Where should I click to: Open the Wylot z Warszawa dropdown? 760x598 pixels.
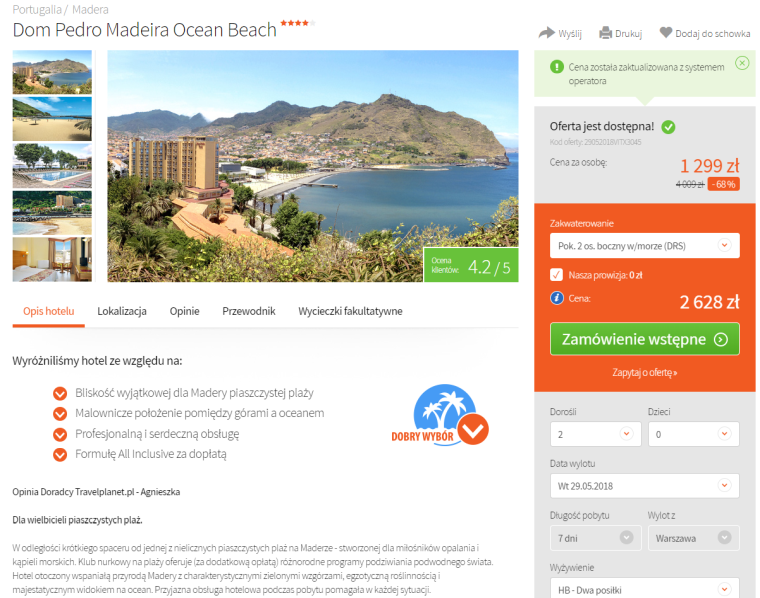coord(694,538)
